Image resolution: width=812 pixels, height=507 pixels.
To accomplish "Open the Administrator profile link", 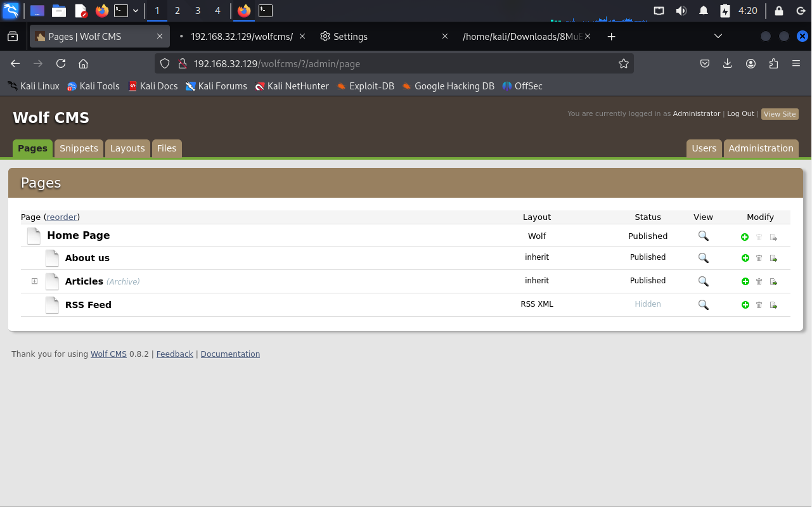I will 697,113.
